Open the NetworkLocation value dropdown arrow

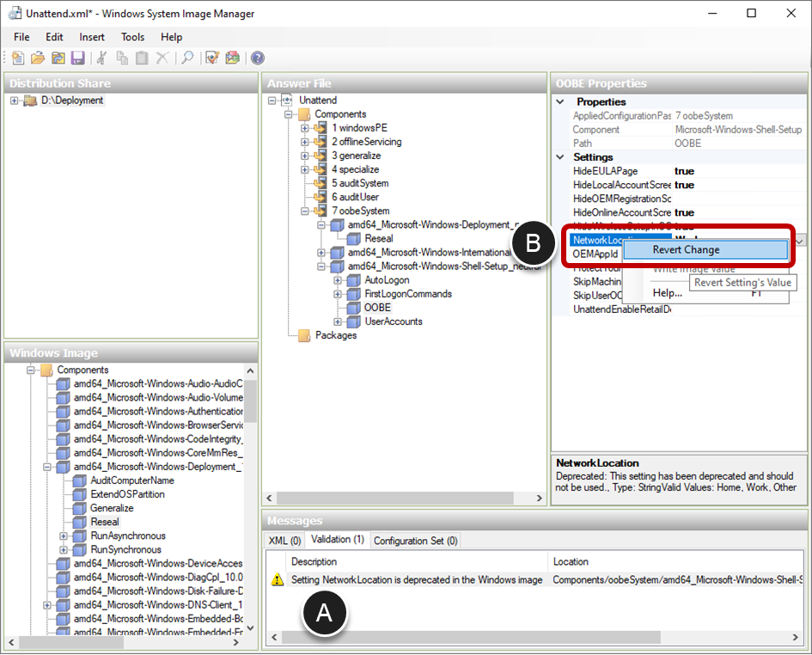pyautogui.click(x=800, y=240)
